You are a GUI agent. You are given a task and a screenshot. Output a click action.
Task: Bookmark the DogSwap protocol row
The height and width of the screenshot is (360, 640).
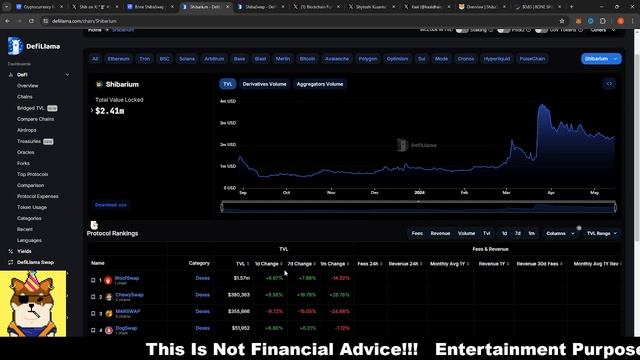click(x=93, y=330)
